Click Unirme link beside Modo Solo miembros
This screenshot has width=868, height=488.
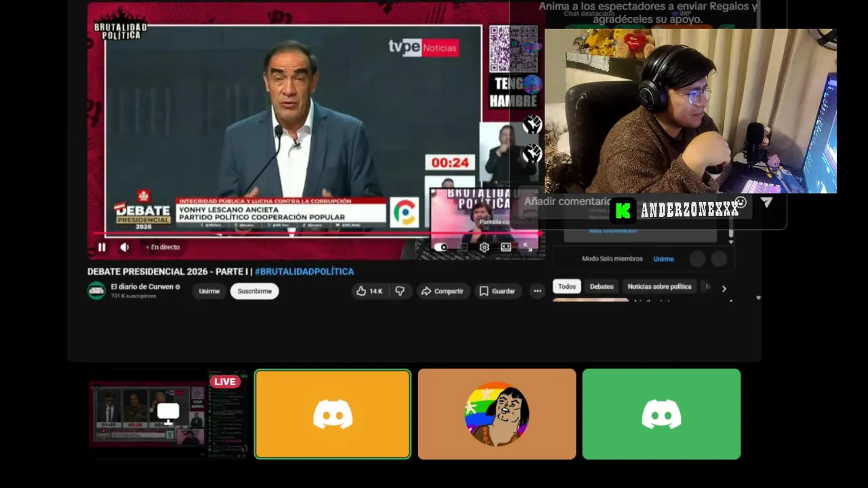click(x=663, y=259)
